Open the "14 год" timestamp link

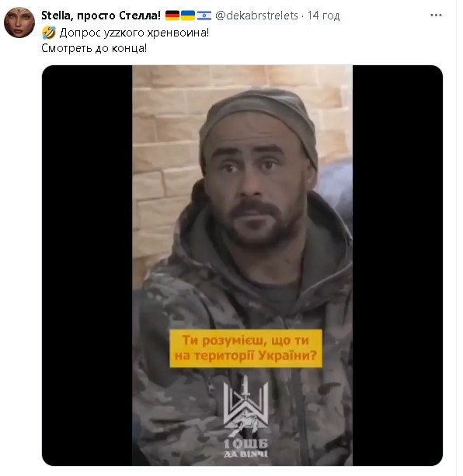(324, 16)
